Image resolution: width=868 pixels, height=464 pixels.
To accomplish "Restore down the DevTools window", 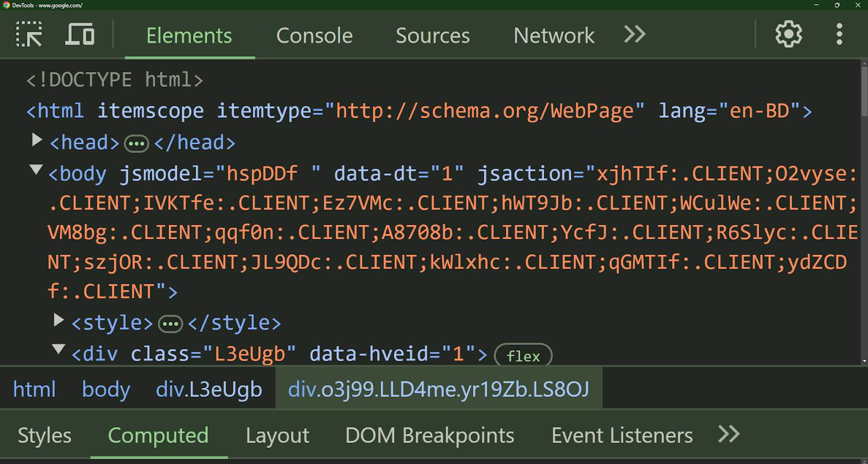I will (x=837, y=5).
